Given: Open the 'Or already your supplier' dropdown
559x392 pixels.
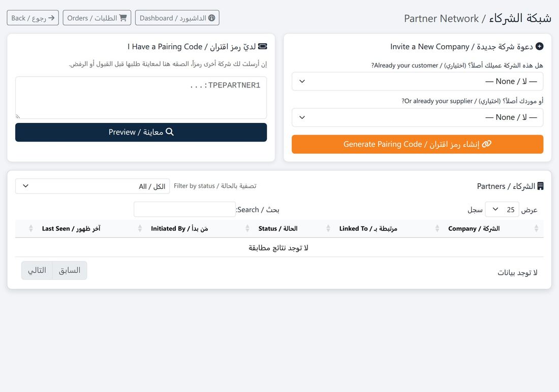Looking at the screenshot, I should 417,117.
